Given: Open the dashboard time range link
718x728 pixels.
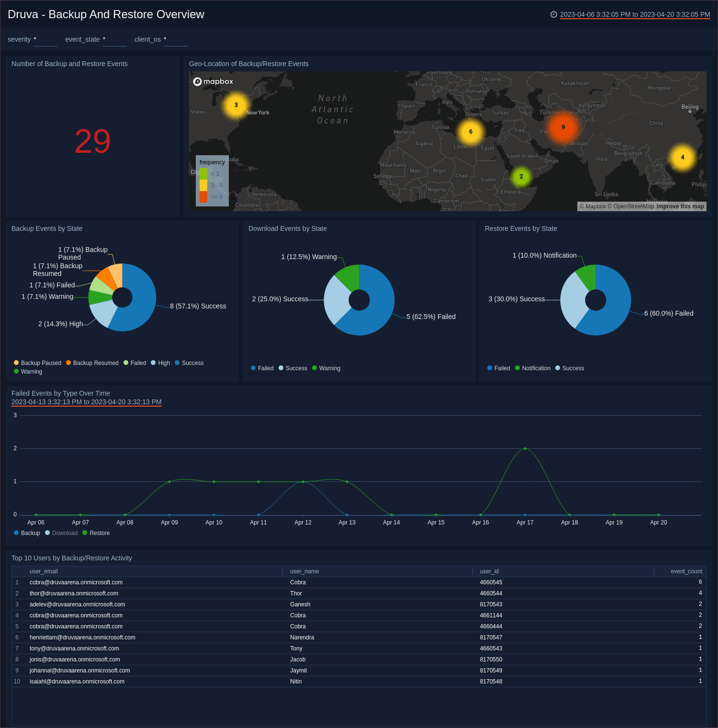Looking at the screenshot, I should (x=635, y=14).
